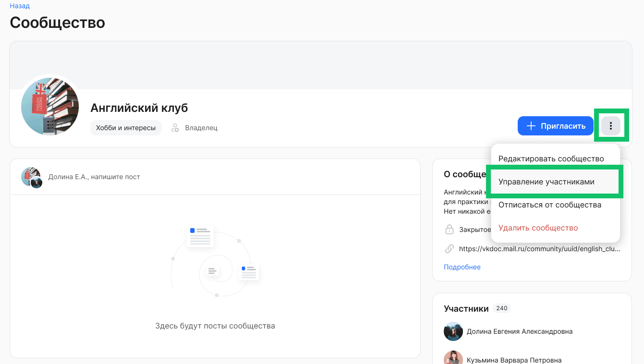Open the Участники list heading
This screenshot has height=364, width=644.
[x=466, y=308]
